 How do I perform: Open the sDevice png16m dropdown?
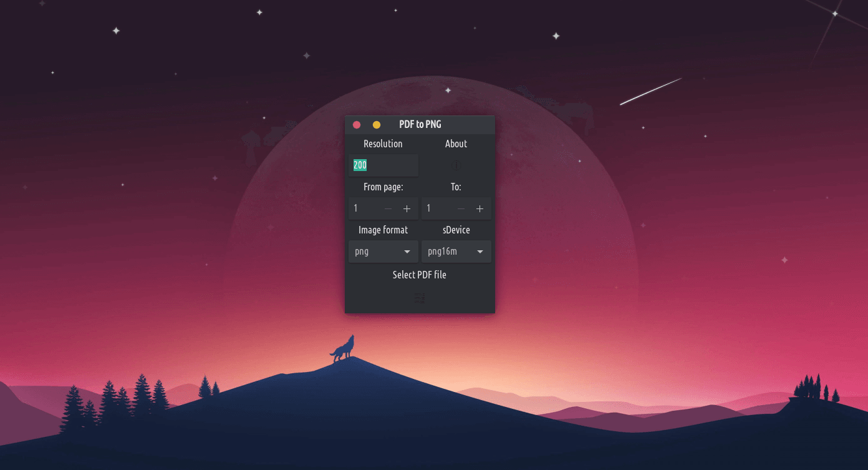[x=456, y=252]
